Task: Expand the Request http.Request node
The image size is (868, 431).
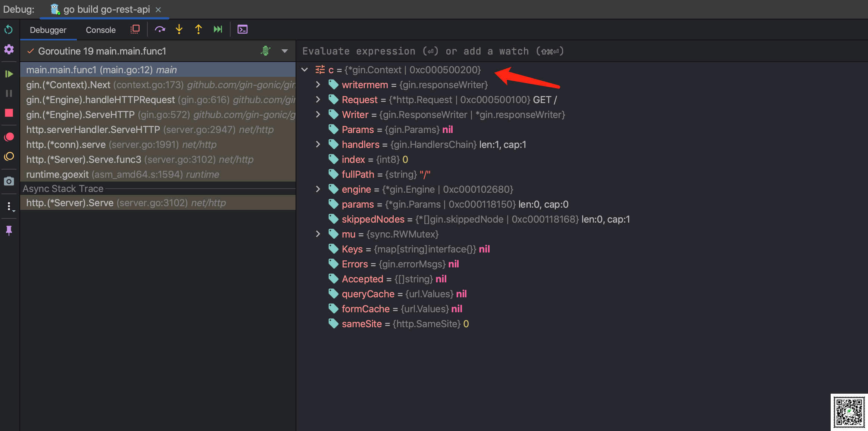Action: click(318, 99)
